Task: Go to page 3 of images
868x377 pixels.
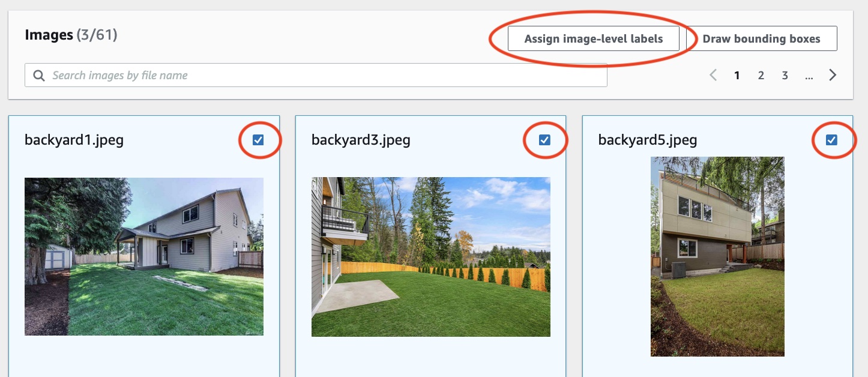Action: (785, 74)
